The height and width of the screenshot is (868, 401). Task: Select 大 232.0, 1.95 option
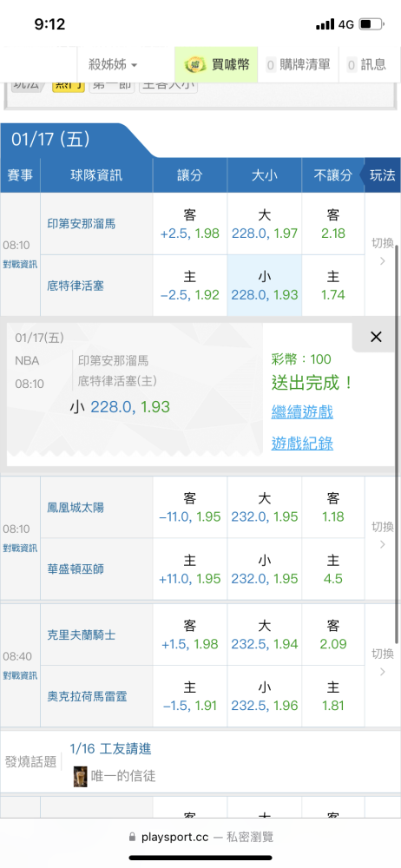[265, 507]
